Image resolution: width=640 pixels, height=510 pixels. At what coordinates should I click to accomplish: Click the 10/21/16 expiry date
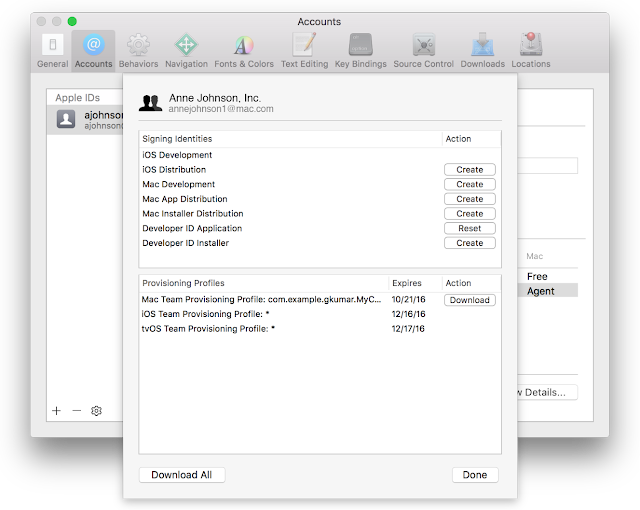pos(408,299)
